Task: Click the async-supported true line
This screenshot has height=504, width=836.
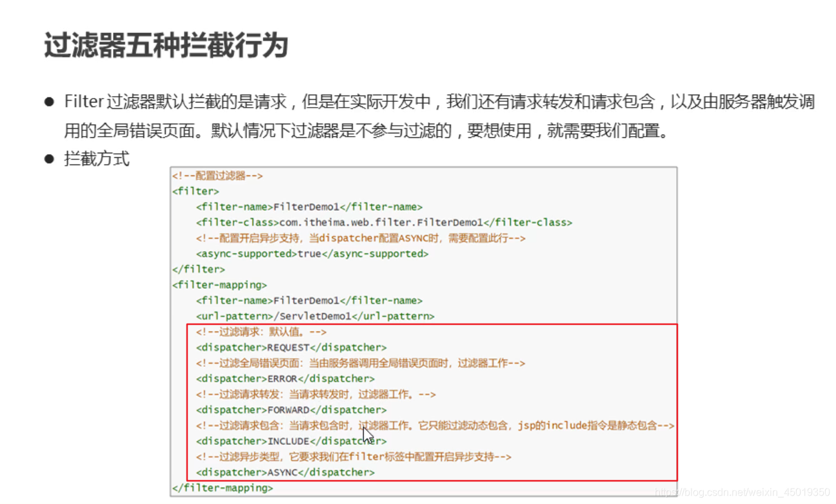Action: tap(312, 253)
